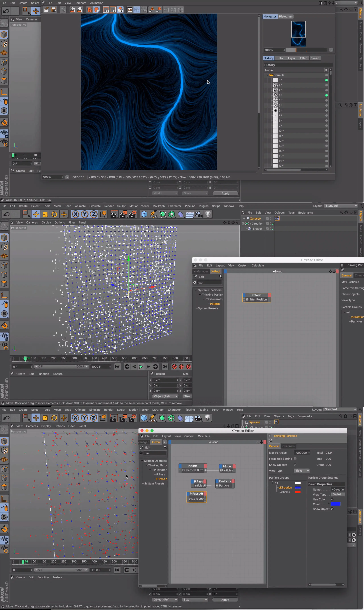
Task: Click Go to start in the white-particles window
Action: (x=117, y=367)
